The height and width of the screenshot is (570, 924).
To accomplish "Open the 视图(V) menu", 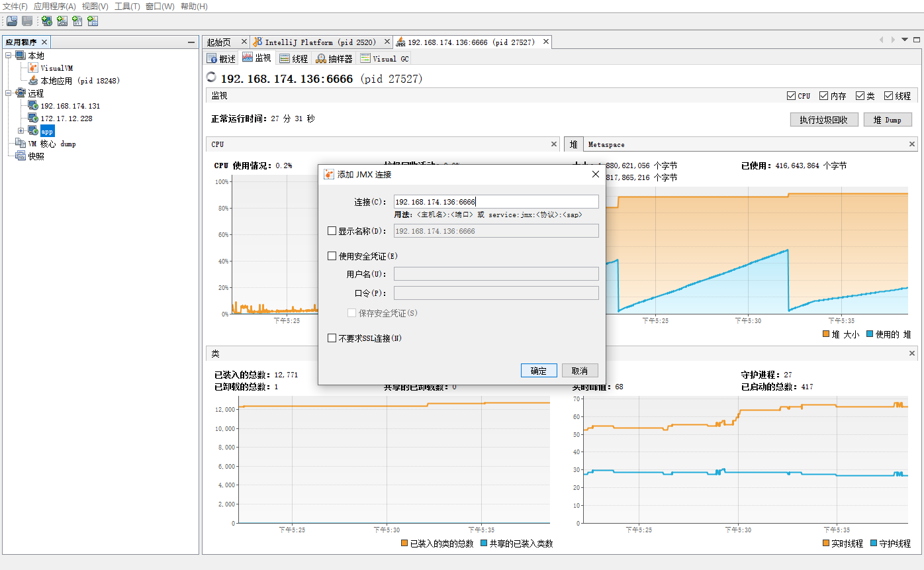I will (95, 6).
